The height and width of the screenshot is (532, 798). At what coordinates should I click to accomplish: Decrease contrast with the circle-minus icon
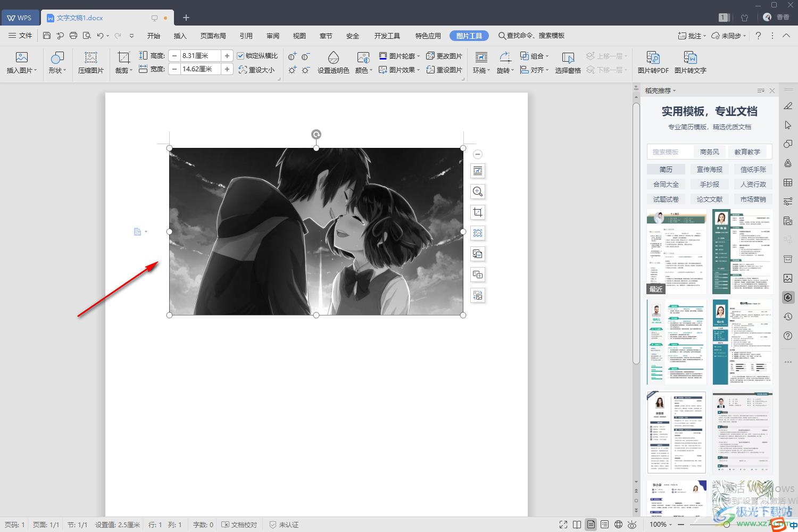point(305,56)
